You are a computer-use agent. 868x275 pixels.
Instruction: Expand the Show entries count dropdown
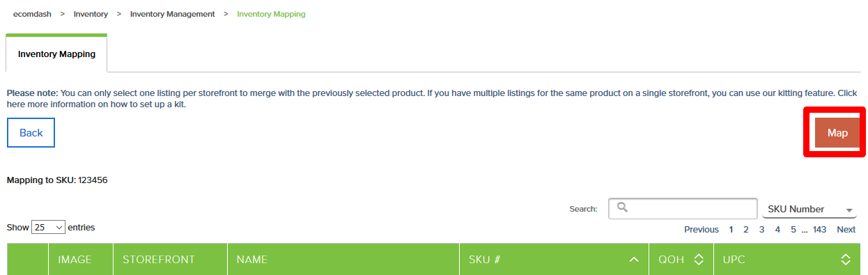click(x=49, y=228)
